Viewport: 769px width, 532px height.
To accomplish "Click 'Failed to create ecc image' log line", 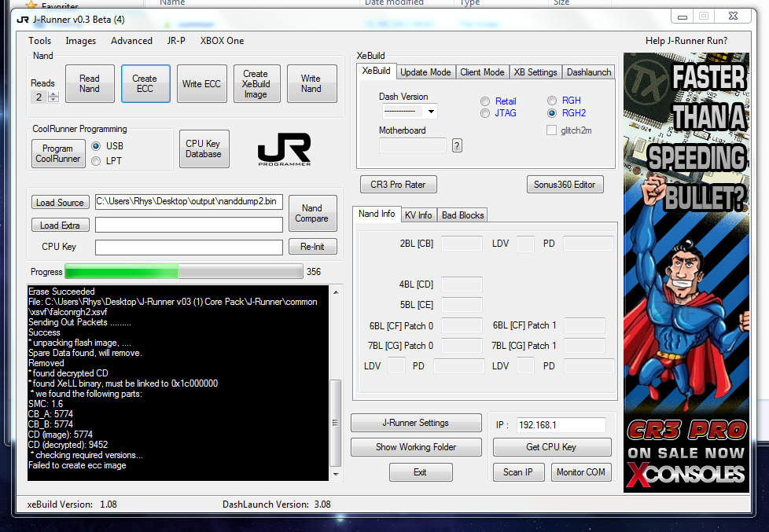I will pos(77,465).
